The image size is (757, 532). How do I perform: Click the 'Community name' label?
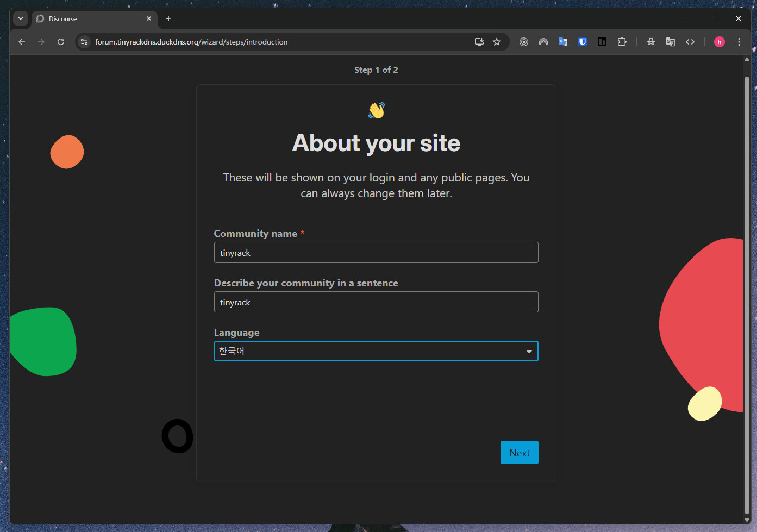click(255, 234)
